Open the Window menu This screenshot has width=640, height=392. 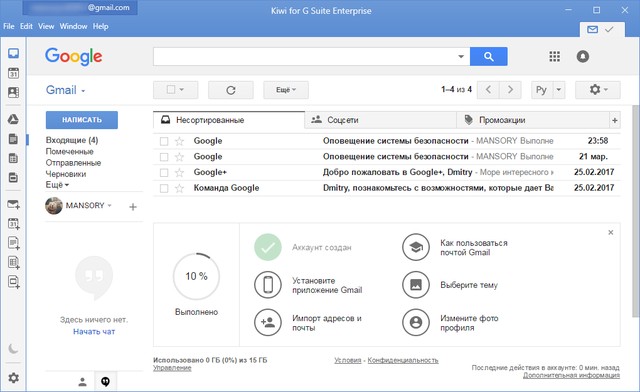coord(73,26)
